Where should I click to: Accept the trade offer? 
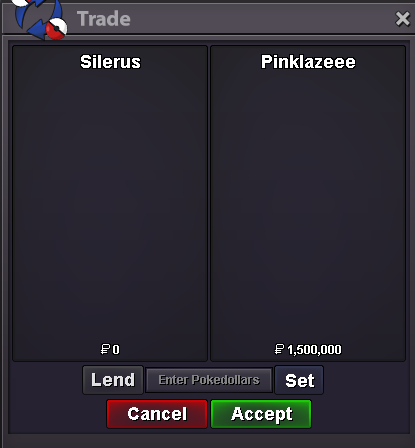click(x=261, y=414)
